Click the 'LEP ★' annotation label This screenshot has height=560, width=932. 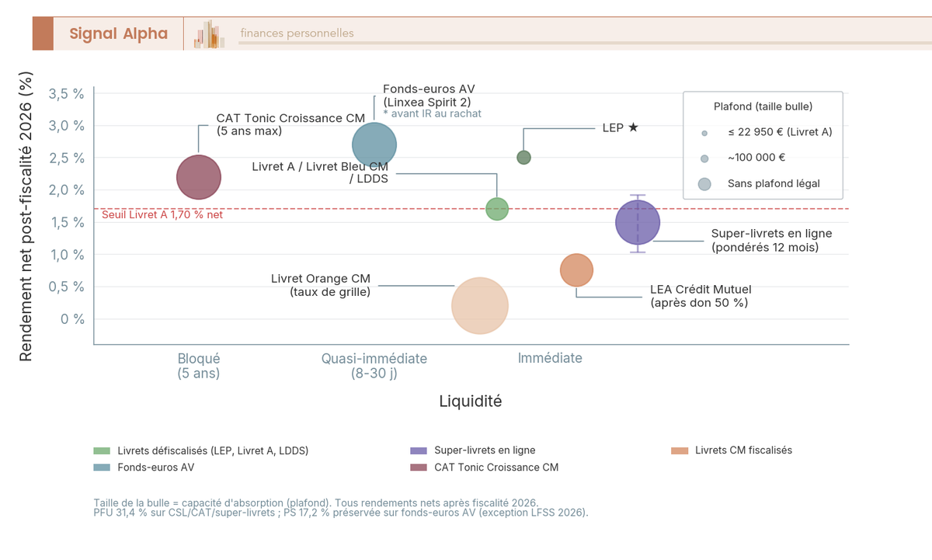(x=621, y=127)
